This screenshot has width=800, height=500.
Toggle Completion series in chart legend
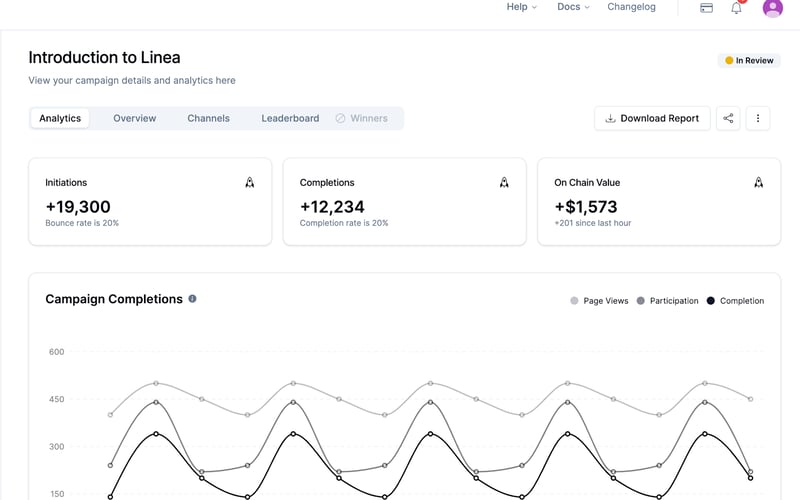click(x=735, y=301)
